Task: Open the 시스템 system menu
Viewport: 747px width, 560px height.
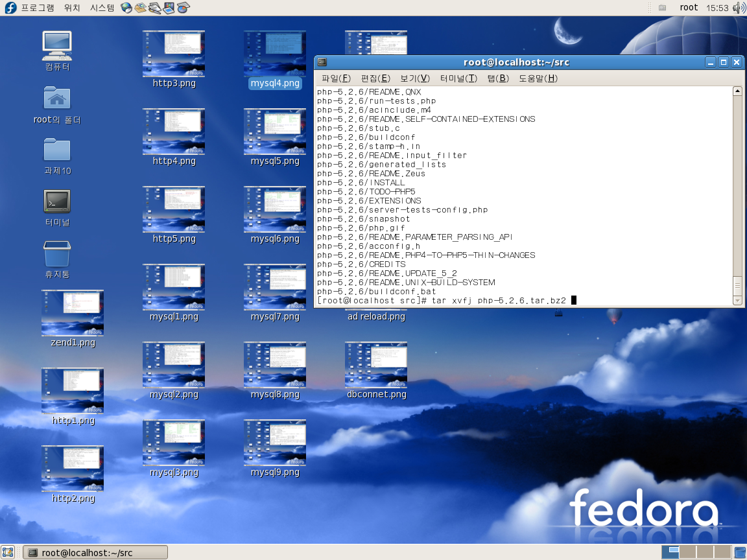Action: 102,8
